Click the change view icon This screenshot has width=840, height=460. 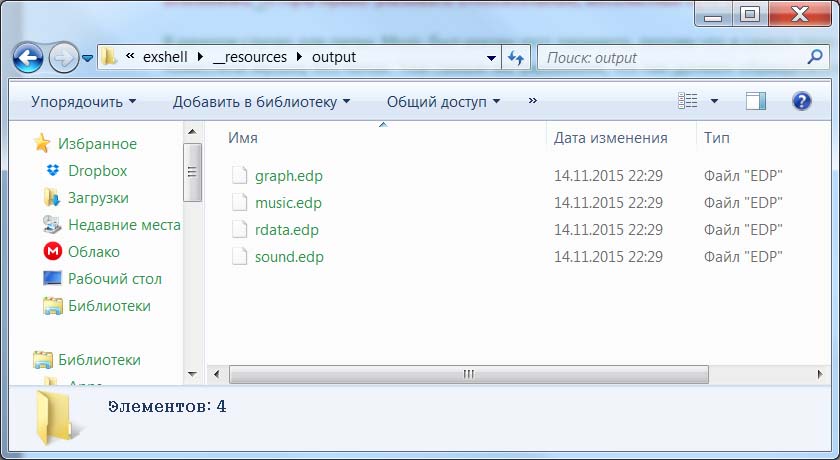(687, 101)
